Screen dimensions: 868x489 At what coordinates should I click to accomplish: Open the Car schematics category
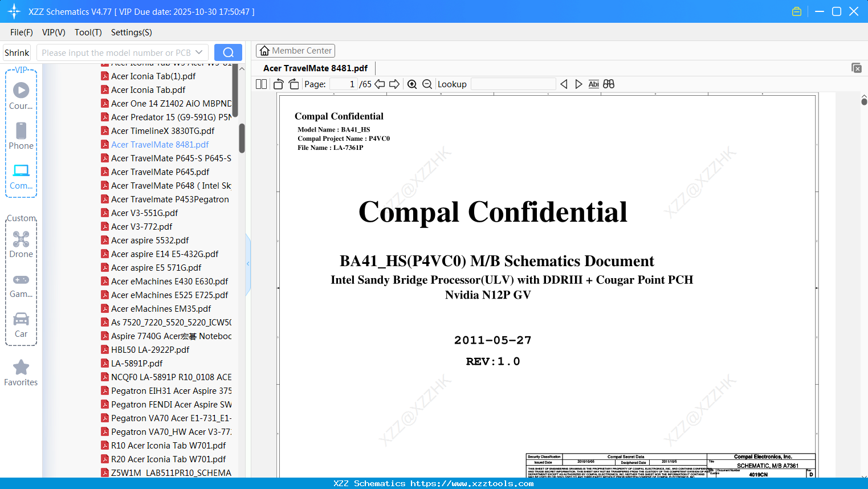[21, 325]
